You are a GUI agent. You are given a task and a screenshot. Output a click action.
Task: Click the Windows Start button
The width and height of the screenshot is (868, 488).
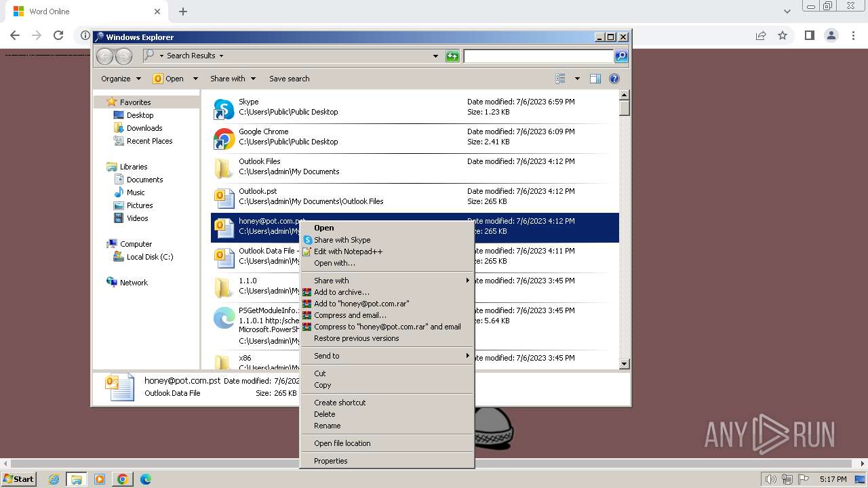19,479
